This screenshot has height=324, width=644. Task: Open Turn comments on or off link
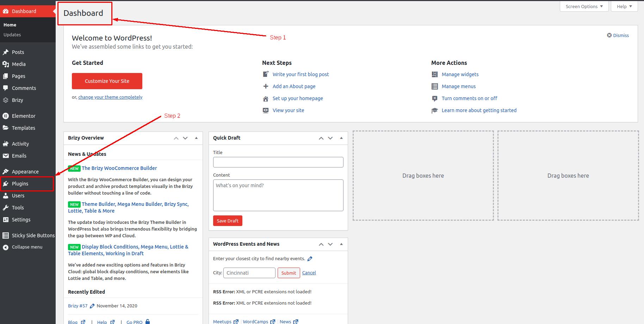[469, 98]
